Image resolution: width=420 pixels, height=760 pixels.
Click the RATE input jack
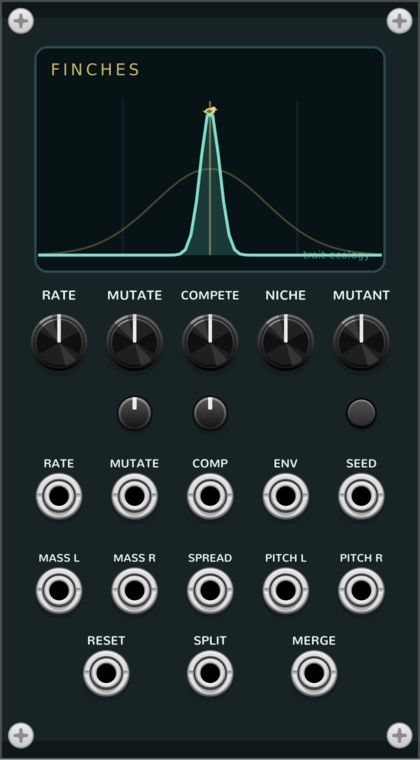(59, 496)
